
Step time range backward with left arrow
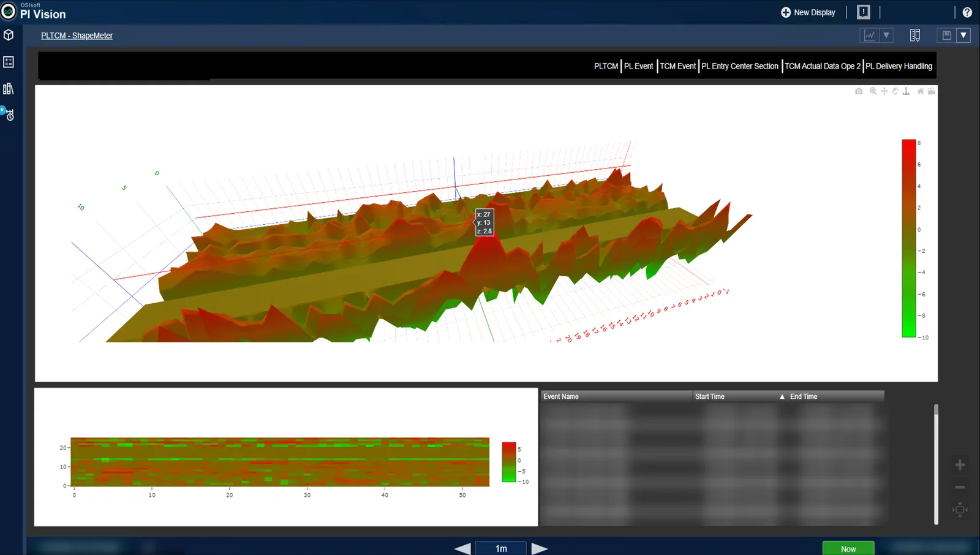point(463,549)
